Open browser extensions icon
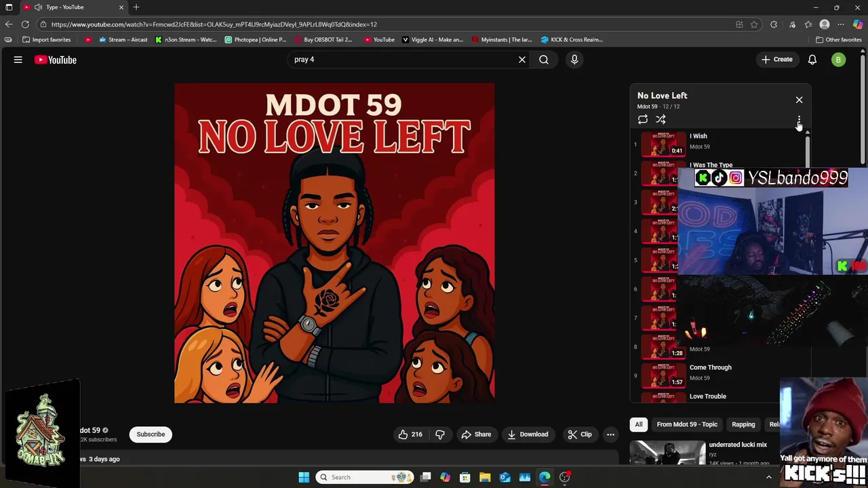 [x=774, y=24]
